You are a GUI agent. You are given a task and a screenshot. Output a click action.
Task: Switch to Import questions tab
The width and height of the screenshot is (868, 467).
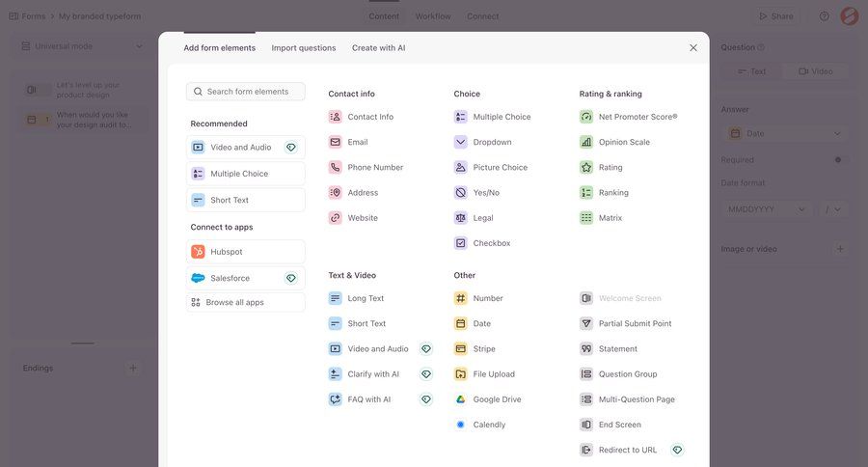[304, 48]
